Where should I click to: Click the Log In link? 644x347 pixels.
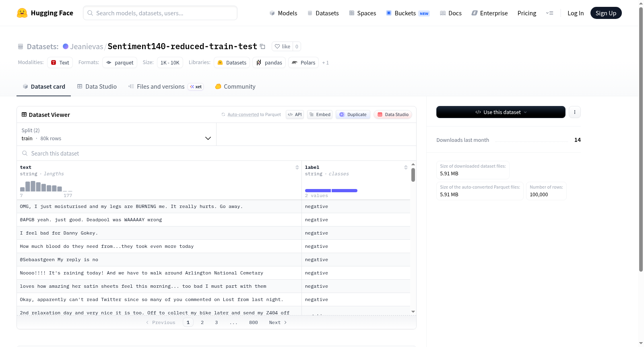point(576,13)
